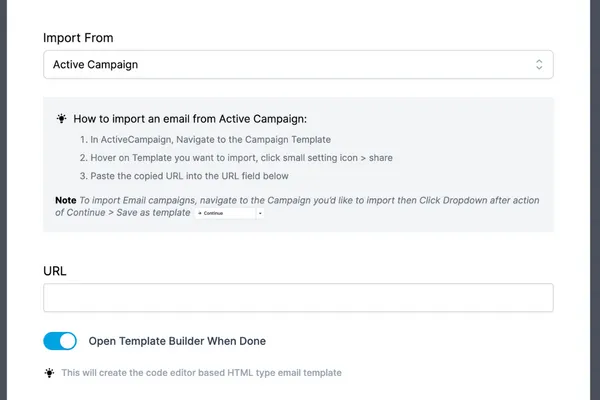Click the Import From label
Viewport: 600px width, 400px height.
pyautogui.click(x=78, y=38)
